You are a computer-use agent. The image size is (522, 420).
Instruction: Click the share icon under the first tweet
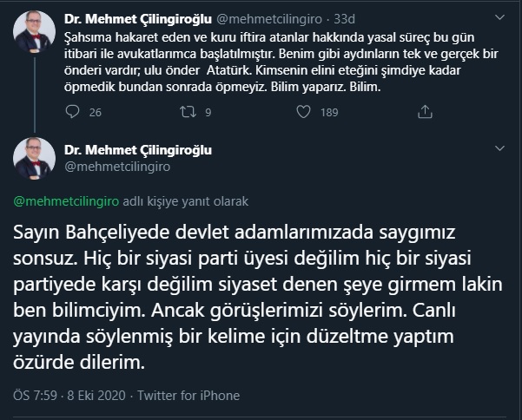tap(425, 112)
